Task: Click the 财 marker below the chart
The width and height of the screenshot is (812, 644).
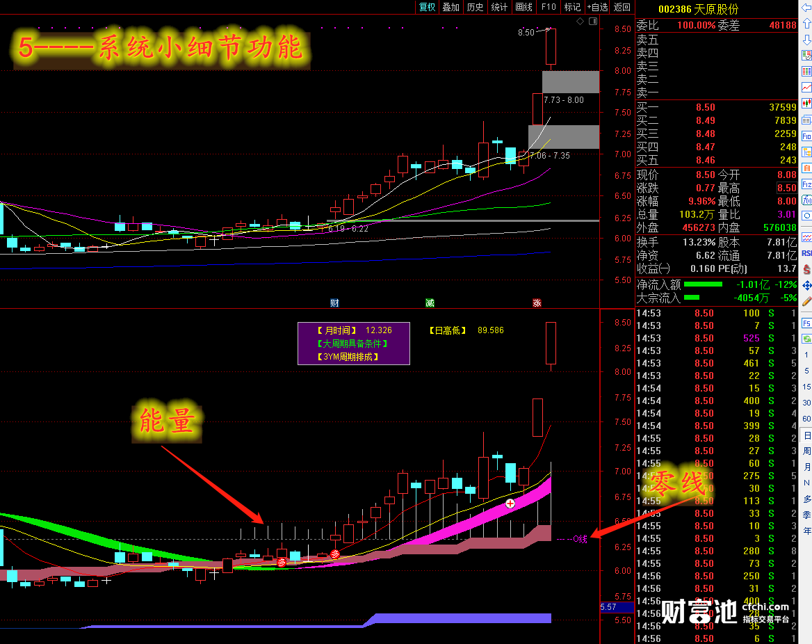Action: pos(334,303)
